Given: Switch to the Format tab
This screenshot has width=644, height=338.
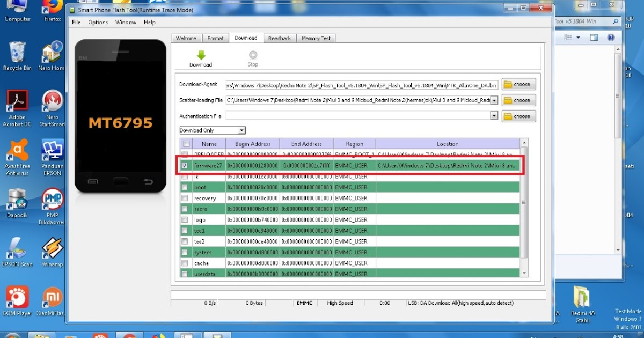Looking at the screenshot, I should [x=215, y=38].
